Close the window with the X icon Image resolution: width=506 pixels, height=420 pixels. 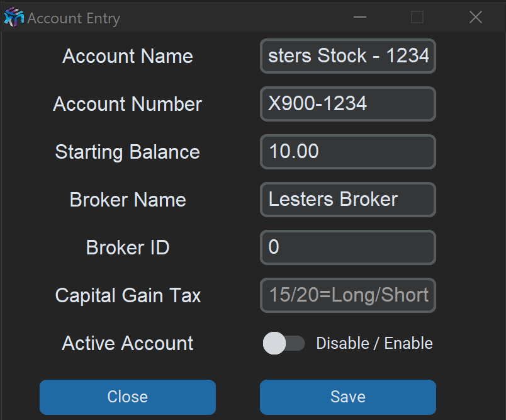click(x=476, y=18)
